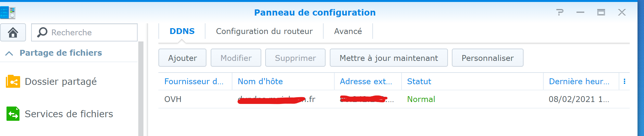644x136 pixels.
Task: Open the Configuration du routeur tab
Action: pyautogui.click(x=264, y=31)
